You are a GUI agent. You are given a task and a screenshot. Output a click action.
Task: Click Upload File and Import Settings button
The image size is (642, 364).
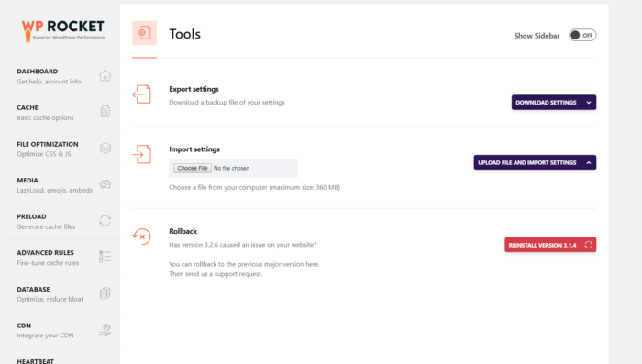coord(535,162)
